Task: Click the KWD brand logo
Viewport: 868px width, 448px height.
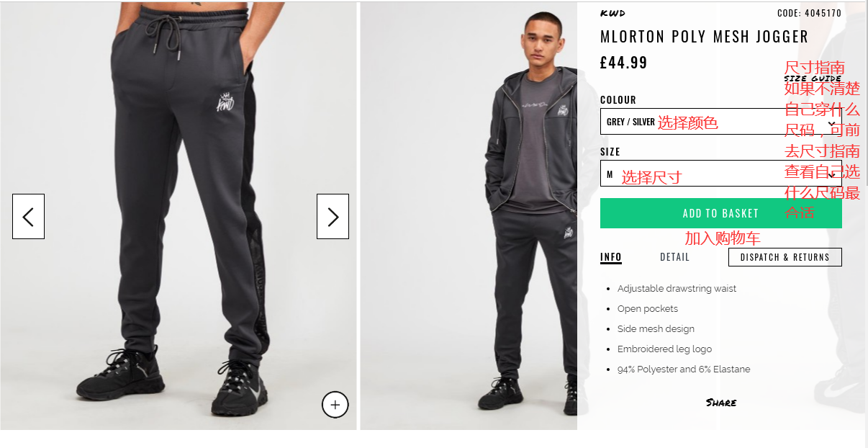Action: point(612,13)
